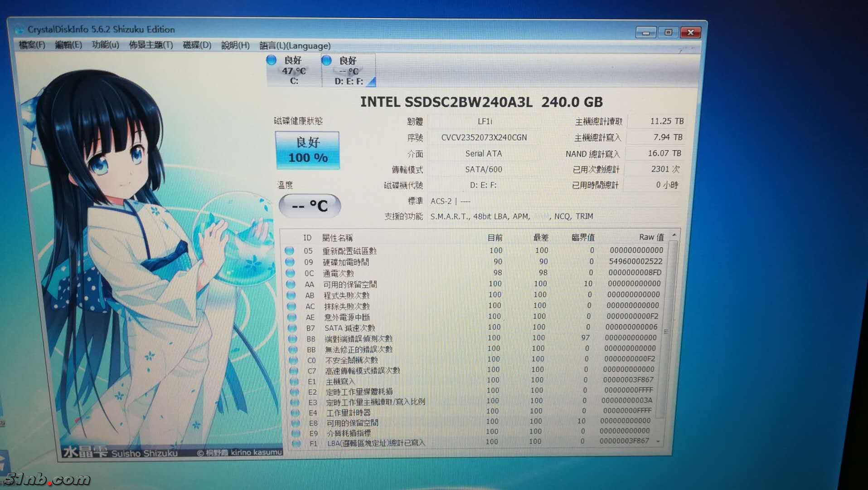The width and height of the screenshot is (868, 490).
Task: Click status icon of attribute E1 row
Action: pyautogui.click(x=294, y=381)
